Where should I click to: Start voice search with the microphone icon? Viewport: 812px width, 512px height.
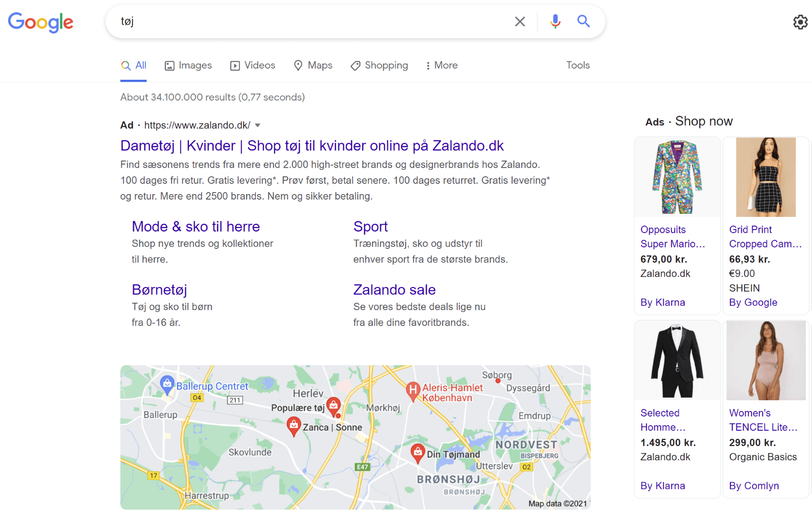pyautogui.click(x=555, y=21)
